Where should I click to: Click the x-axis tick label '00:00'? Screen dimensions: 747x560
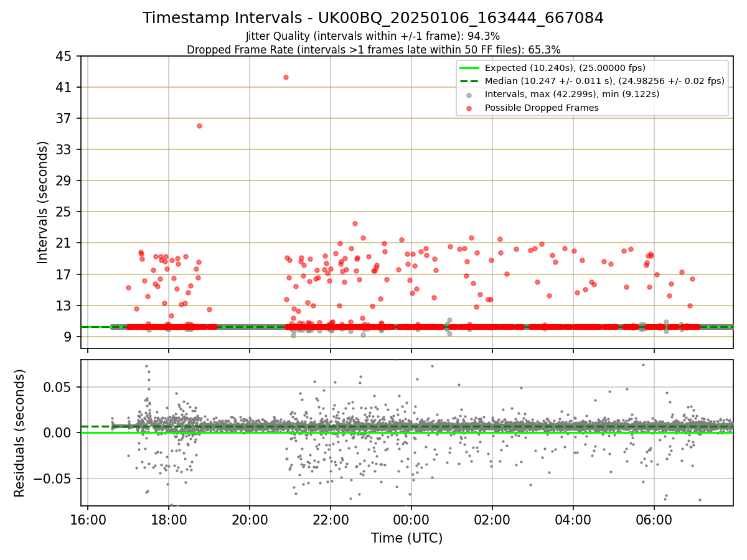(x=411, y=519)
